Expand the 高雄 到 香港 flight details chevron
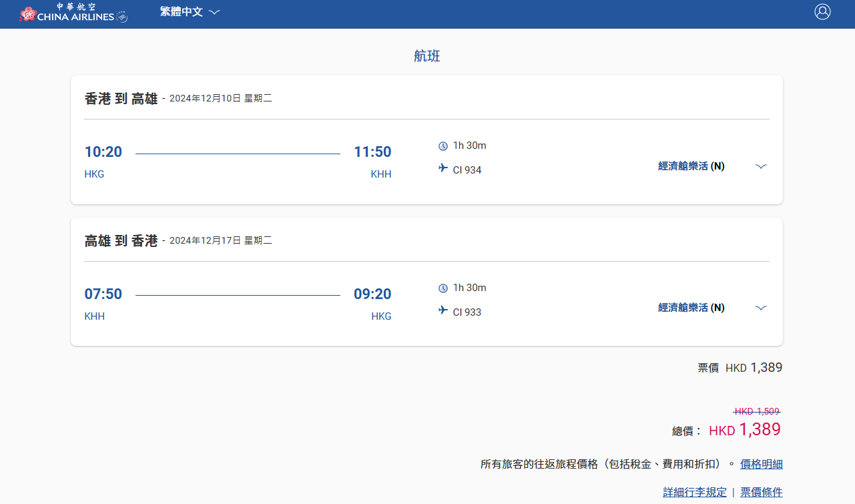Viewport: 855px width, 504px height. click(761, 308)
